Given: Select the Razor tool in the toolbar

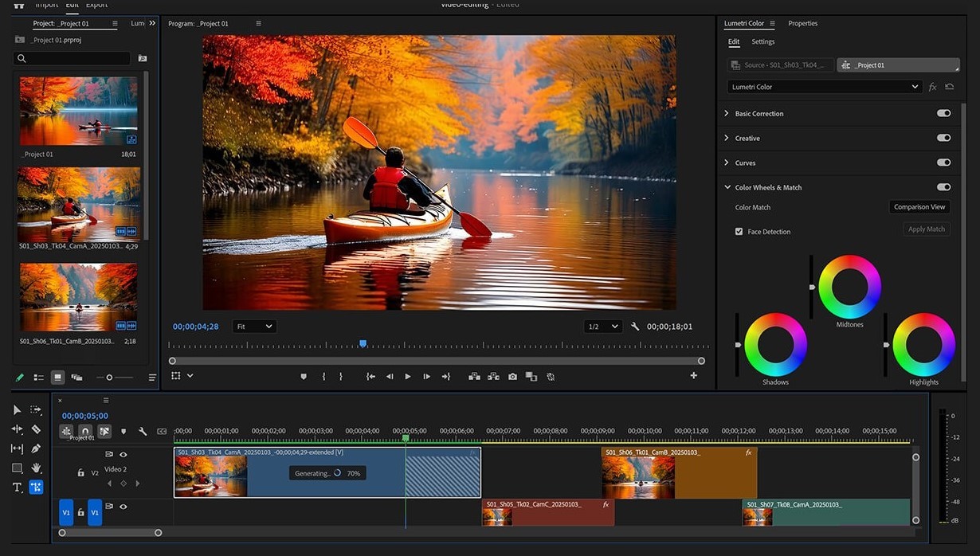Looking at the screenshot, I should tap(36, 429).
